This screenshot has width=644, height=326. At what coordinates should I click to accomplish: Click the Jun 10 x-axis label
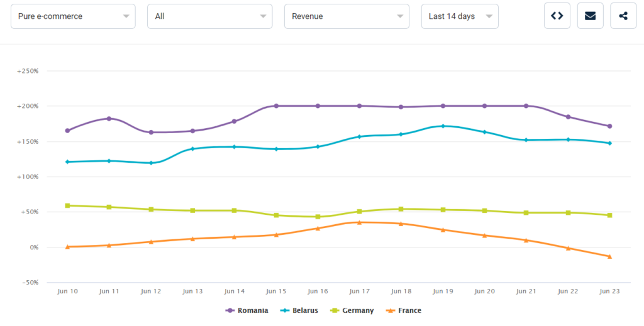[67, 291]
